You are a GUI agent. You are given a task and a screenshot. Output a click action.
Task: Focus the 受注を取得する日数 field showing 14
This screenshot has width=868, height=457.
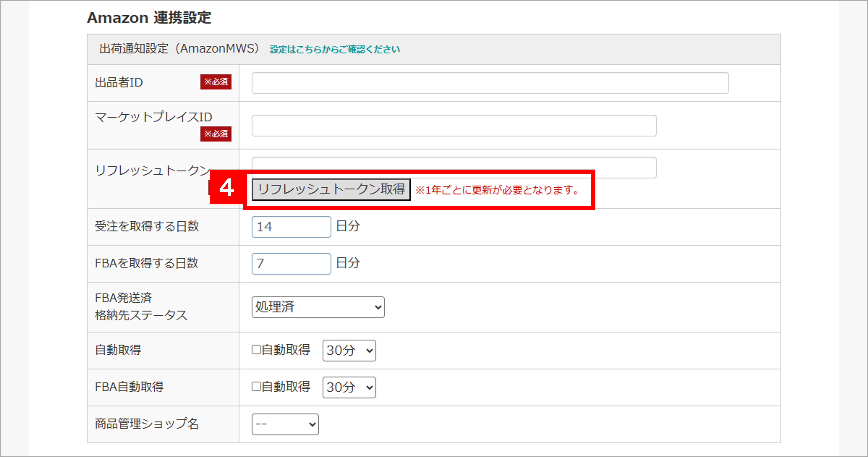click(x=291, y=227)
